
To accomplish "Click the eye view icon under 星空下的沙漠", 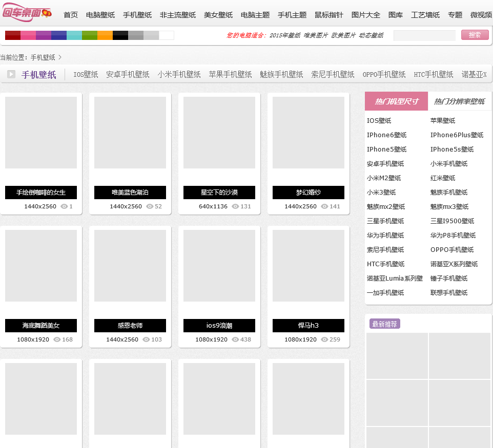I will (235, 206).
